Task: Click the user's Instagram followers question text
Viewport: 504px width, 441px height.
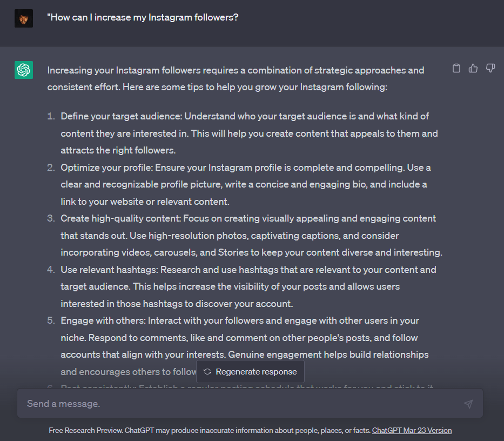Action: 143,17
